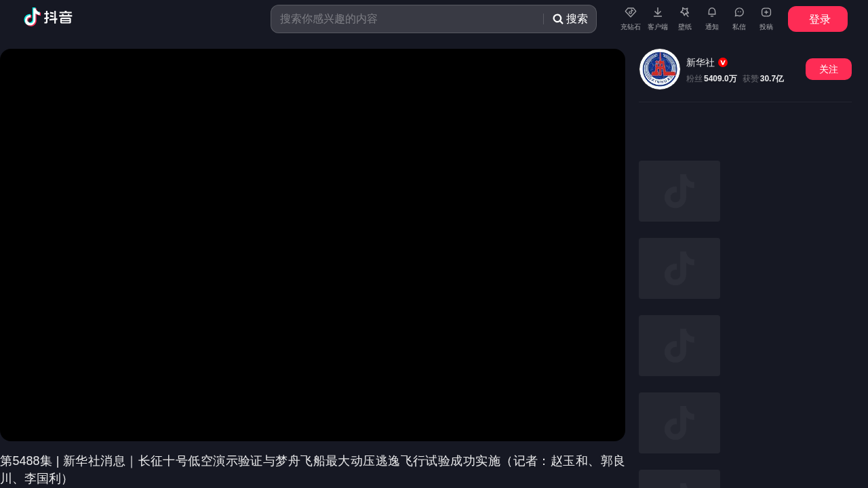Click the 新华社 account name

coord(700,62)
